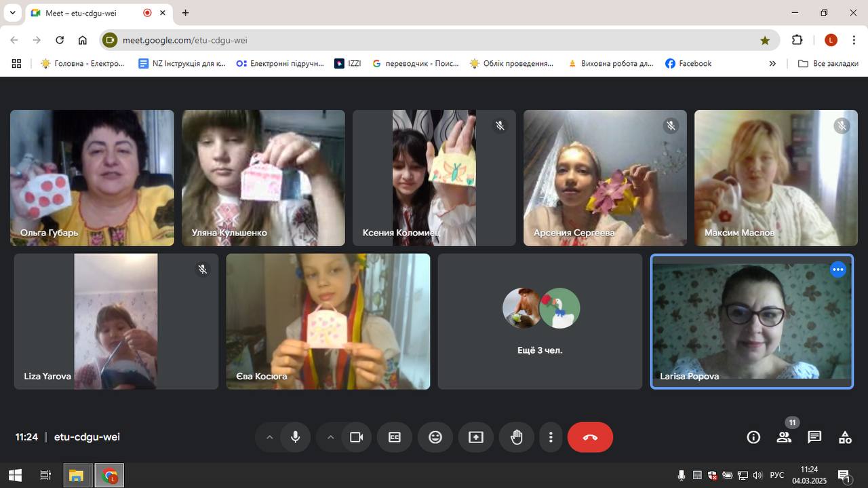Open the chat panel icon
This screenshot has height=488, width=868.
click(814, 437)
